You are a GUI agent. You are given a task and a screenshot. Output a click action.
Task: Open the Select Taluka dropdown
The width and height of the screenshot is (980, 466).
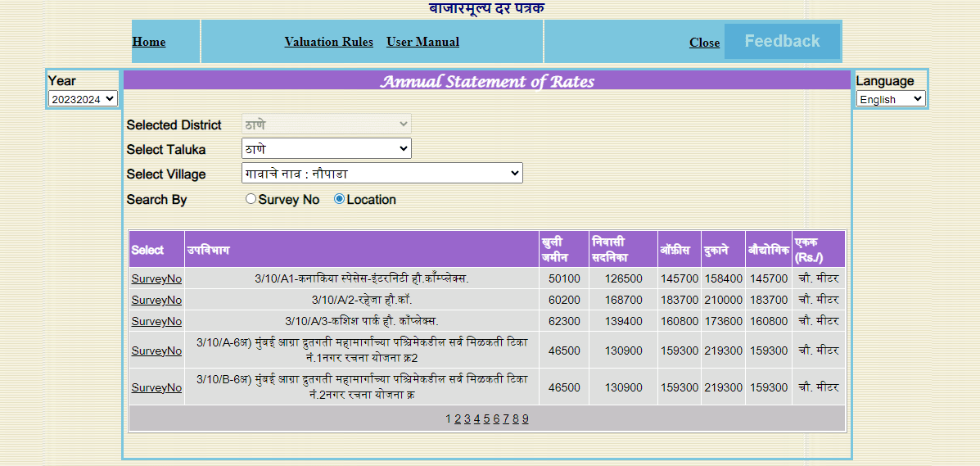tap(326, 149)
